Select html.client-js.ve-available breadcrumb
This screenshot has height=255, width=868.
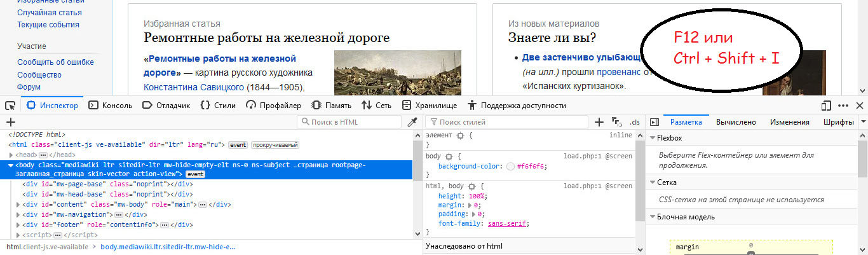tap(47, 247)
